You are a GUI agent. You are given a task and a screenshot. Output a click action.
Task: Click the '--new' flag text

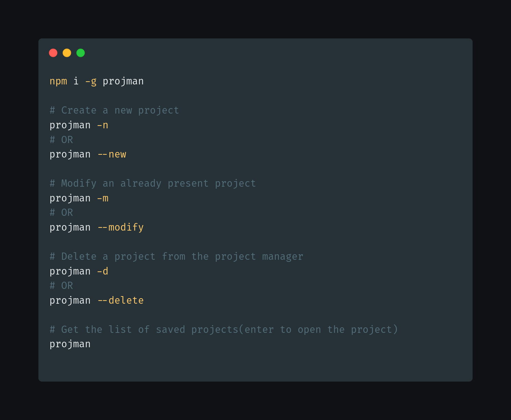(112, 154)
